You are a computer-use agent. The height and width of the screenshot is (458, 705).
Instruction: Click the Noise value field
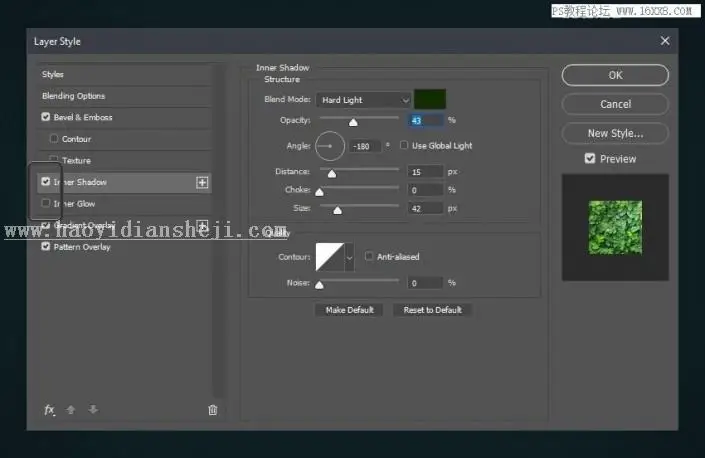pos(425,283)
